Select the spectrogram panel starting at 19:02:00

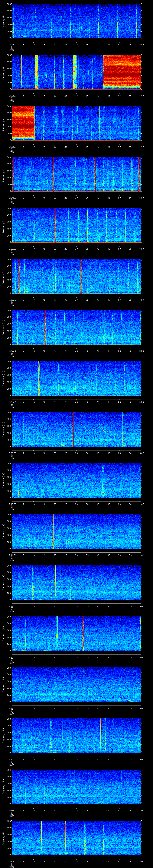pos(76,72)
